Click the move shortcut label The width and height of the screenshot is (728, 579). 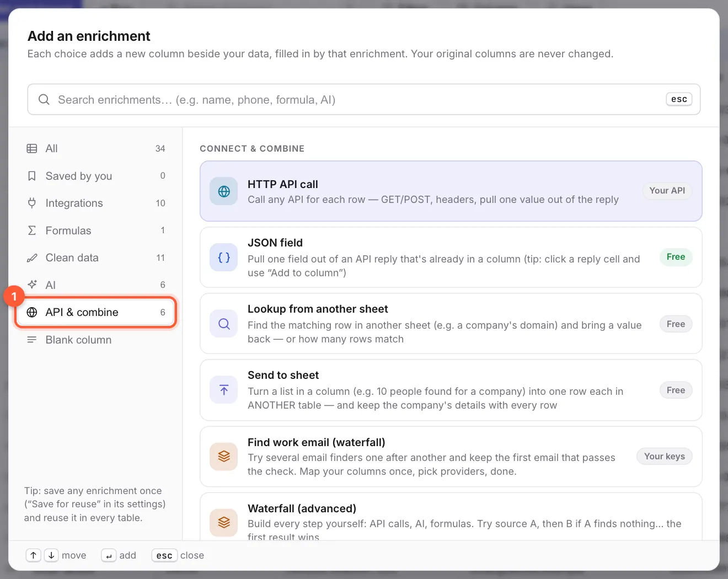[x=74, y=555]
